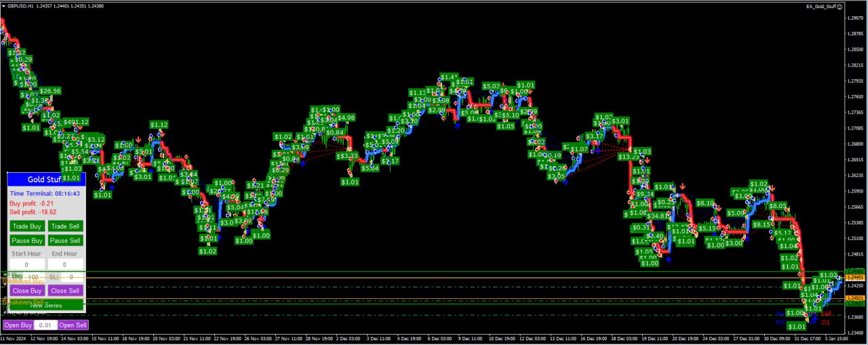
Task: Select the $8.05 profit label
Action: tap(778, 206)
